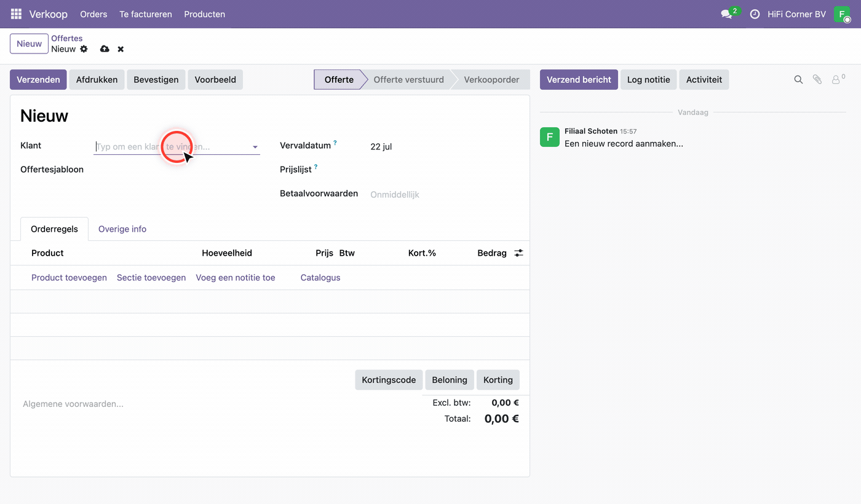Sort by Product column header

point(47,253)
